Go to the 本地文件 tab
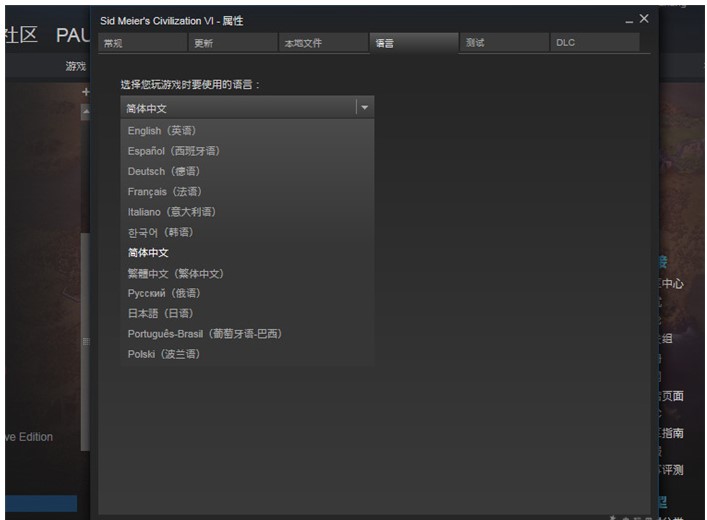This screenshot has height=520, width=707. (x=321, y=43)
